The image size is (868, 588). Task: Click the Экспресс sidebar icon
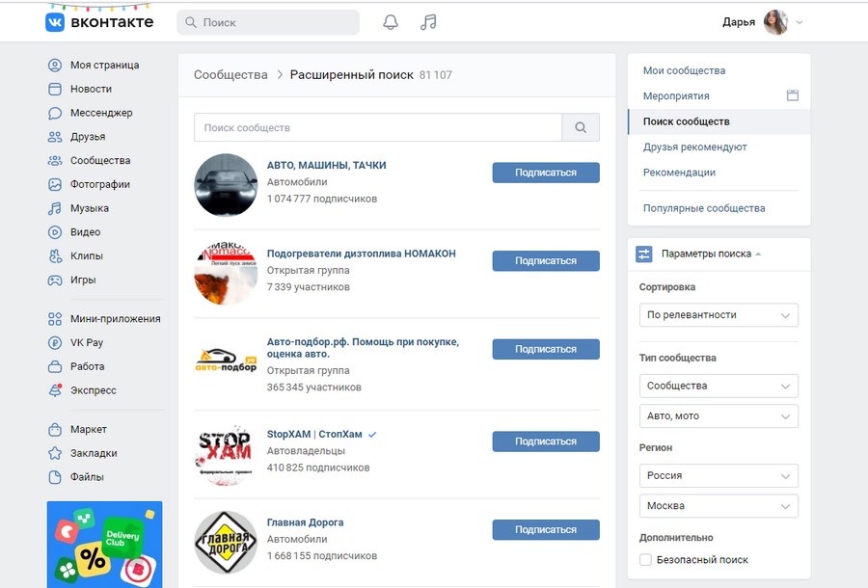point(55,390)
